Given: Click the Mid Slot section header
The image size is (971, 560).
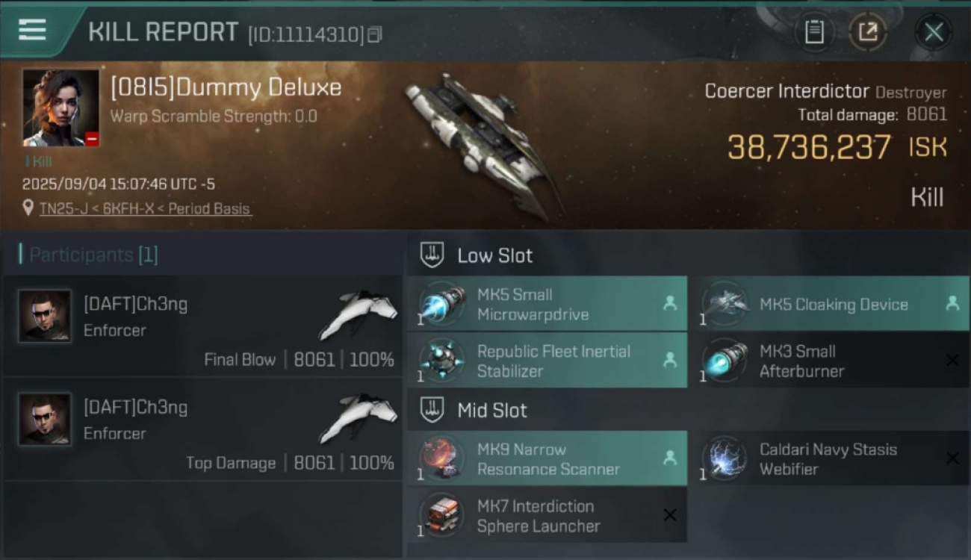Looking at the screenshot, I should coord(474,410).
